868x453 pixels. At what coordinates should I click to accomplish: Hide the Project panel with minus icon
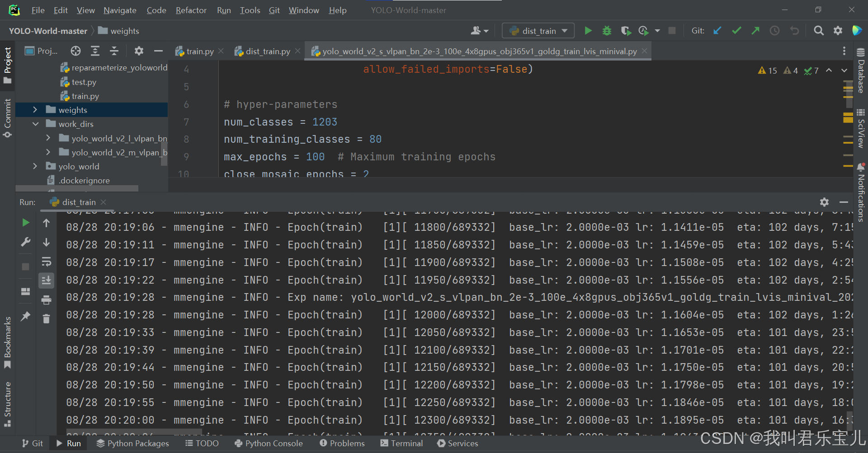pyautogui.click(x=158, y=51)
